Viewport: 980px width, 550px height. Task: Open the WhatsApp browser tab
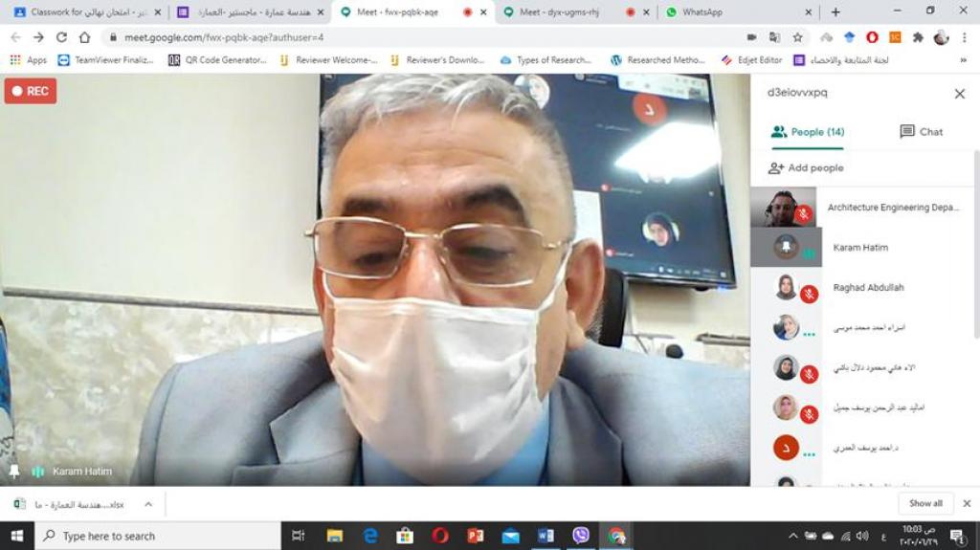click(x=737, y=12)
